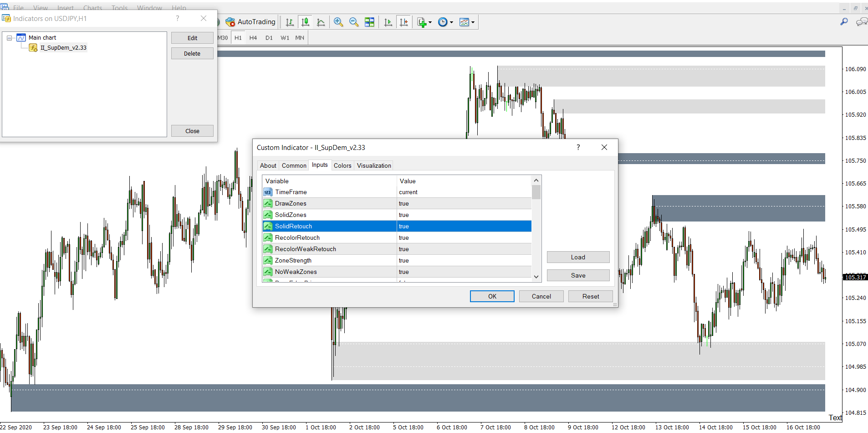Image resolution: width=868 pixels, height=433 pixels.
Task: Toggle the AutoTrading button
Action: point(251,22)
